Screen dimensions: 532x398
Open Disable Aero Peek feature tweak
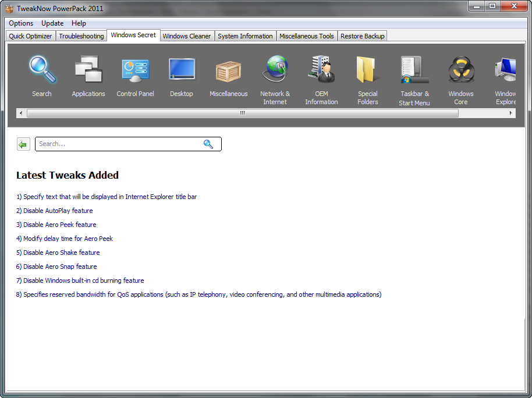[x=56, y=225]
